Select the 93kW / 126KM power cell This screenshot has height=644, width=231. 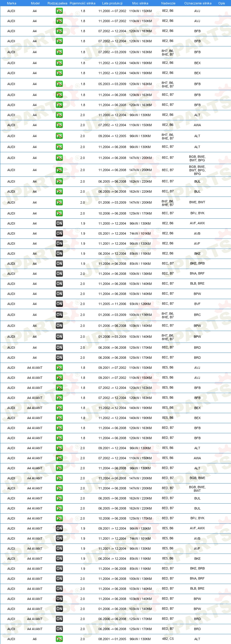(140, 304)
